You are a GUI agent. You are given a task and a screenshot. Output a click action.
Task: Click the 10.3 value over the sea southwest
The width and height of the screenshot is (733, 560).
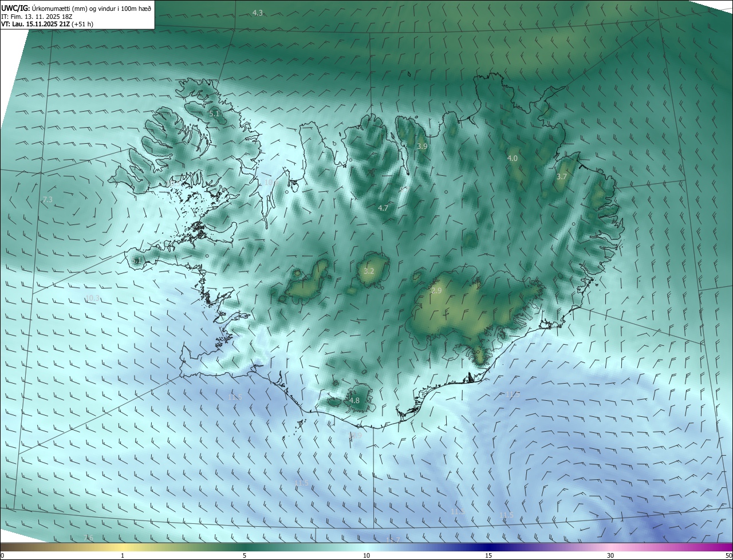tap(92, 298)
